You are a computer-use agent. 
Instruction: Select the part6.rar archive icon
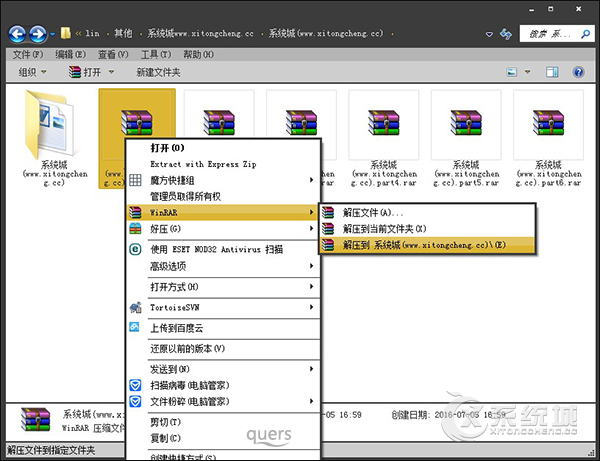[x=548, y=122]
